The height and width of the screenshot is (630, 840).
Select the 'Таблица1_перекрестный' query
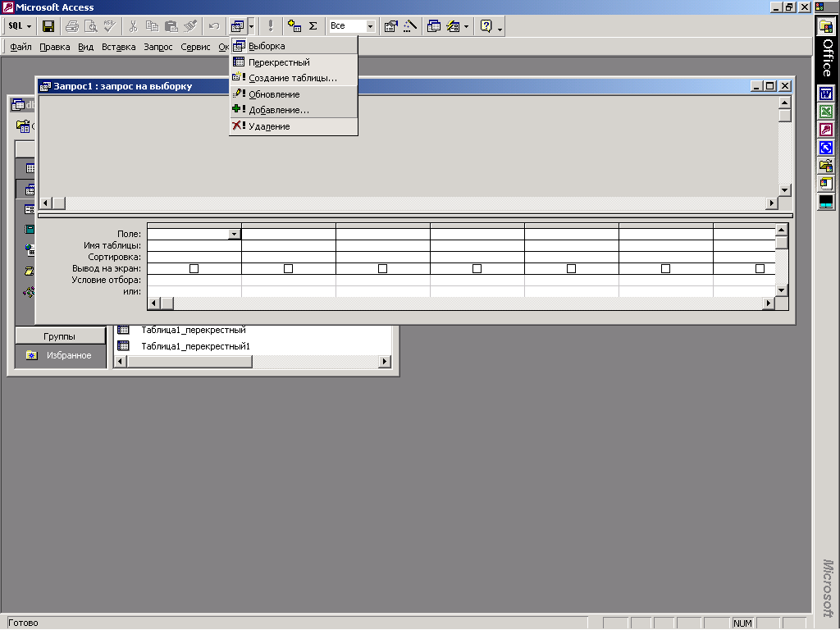[x=194, y=330]
